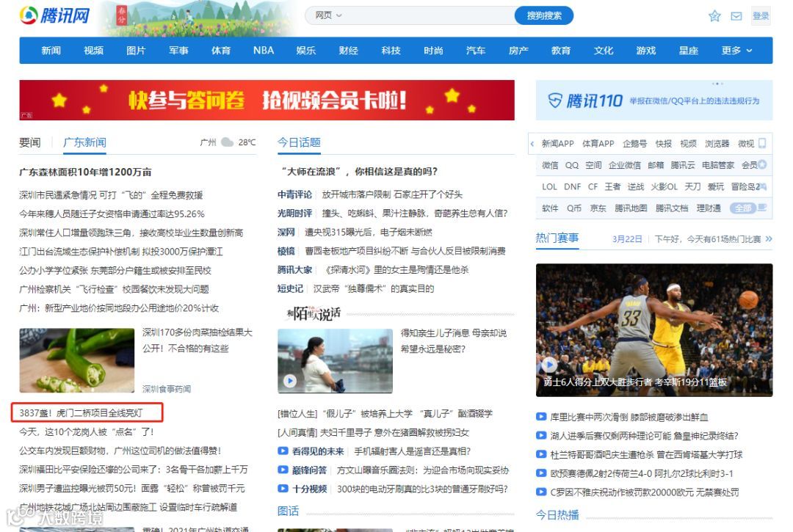The width and height of the screenshot is (793, 532).
Task: Open the 中青评论 column label
Action: tap(295, 194)
